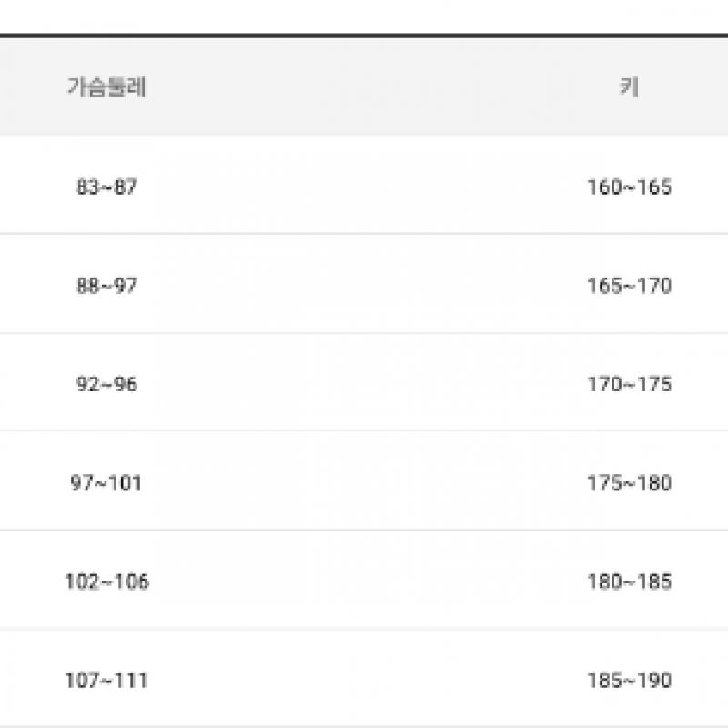Screen dimensions: 728x728
Task: Click gray header area between 가슴둘레 and 키
Action: point(364,87)
